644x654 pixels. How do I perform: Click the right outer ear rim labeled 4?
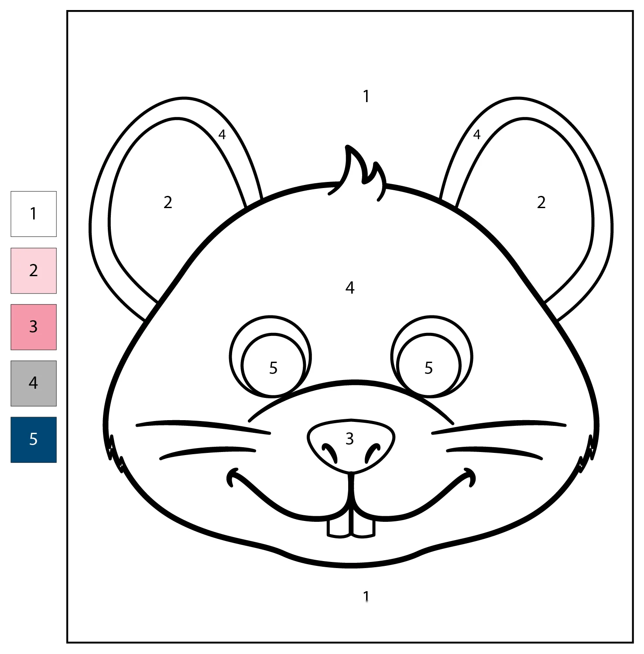(x=477, y=134)
